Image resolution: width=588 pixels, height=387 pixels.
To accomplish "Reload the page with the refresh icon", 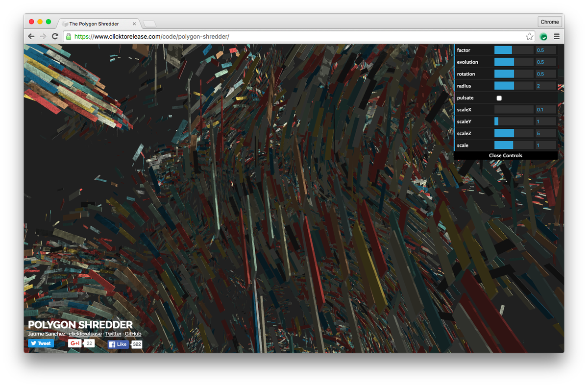I will coord(55,36).
